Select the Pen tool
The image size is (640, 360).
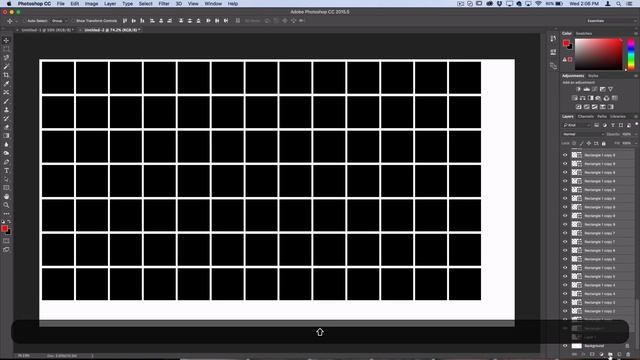[6, 162]
